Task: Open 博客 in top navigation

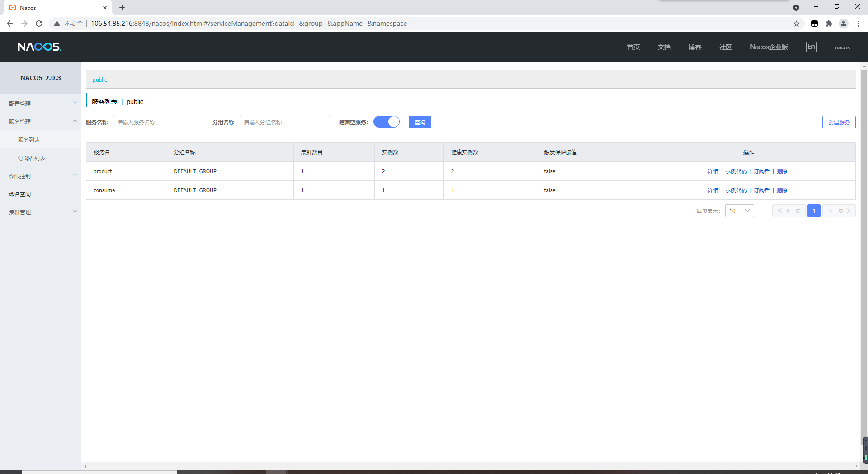Action: click(695, 47)
